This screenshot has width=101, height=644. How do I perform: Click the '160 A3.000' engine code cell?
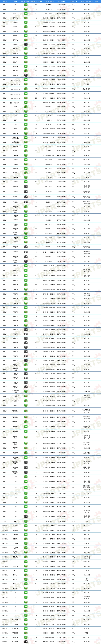tap(86, 477)
